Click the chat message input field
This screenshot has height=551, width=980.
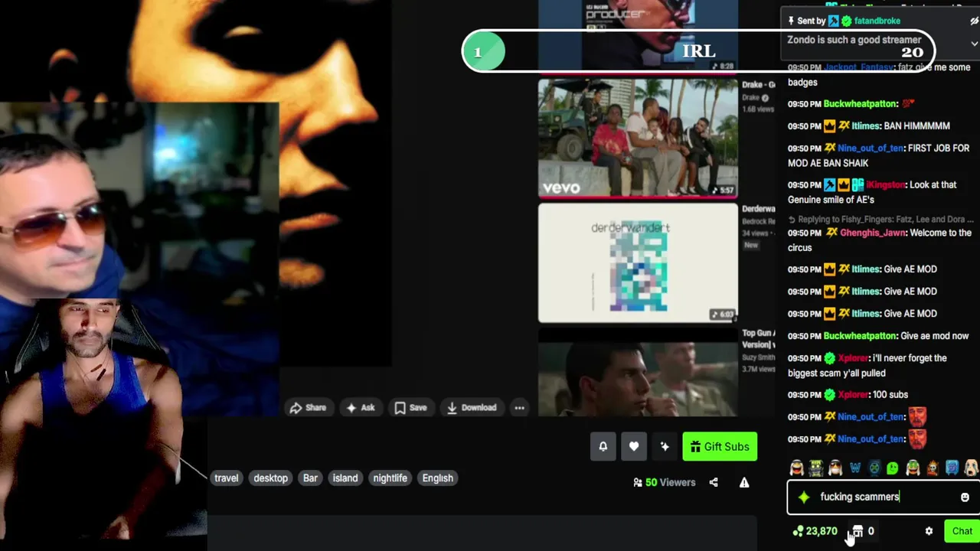882,497
